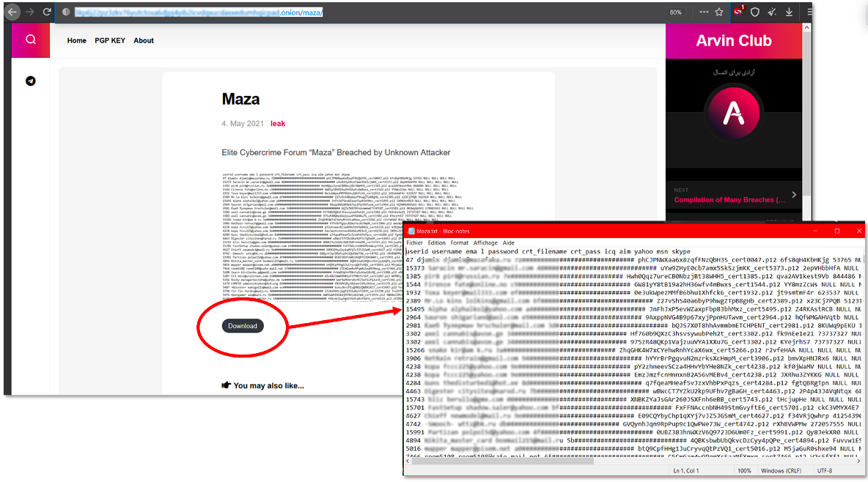Open the page actions ellipsis menu
Screen dimensions: 868x482
tap(704, 12)
